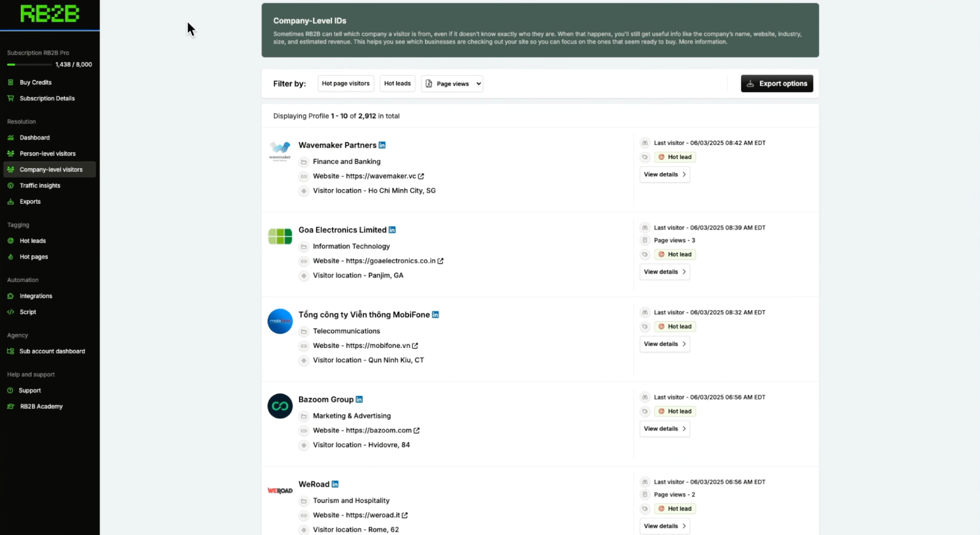Click the RB2B logo
The height and width of the screenshot is (535, 980).
tap(50, 14)
